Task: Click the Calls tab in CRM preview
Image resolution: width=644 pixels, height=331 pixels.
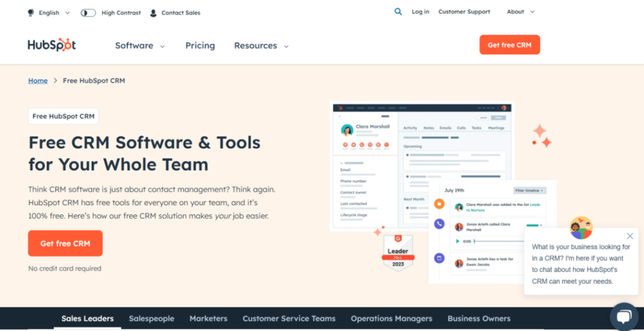Action: [x=461, y=128]
